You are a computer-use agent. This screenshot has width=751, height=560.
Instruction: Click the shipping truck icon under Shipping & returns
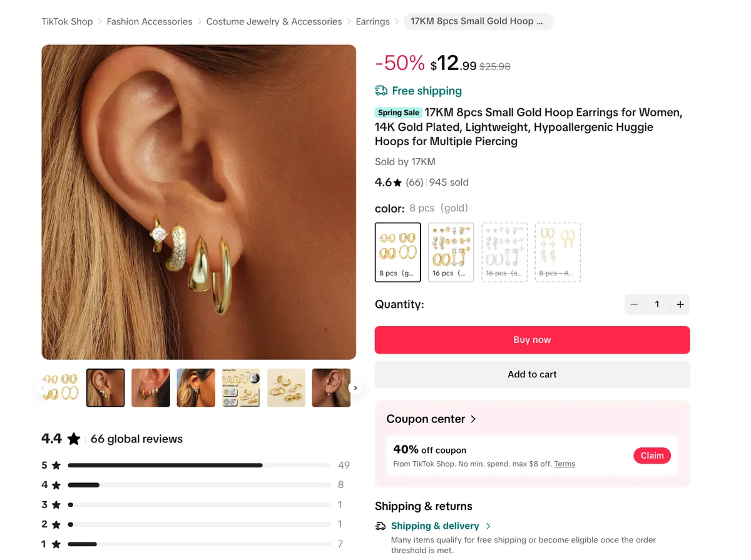tap(381, 526)
